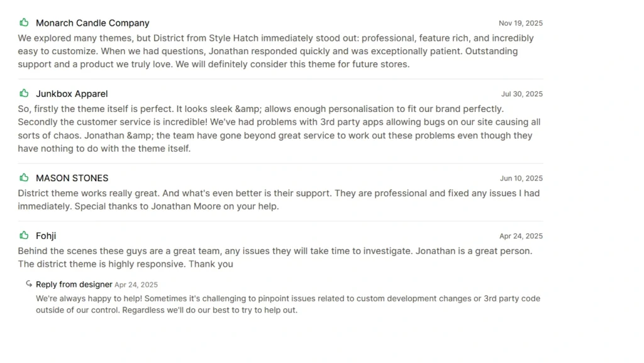Screen dimensions: 644x363
Task: Click the Jul 30, 2025 review date
Action: pyautogui.click(x=522, y=94)
